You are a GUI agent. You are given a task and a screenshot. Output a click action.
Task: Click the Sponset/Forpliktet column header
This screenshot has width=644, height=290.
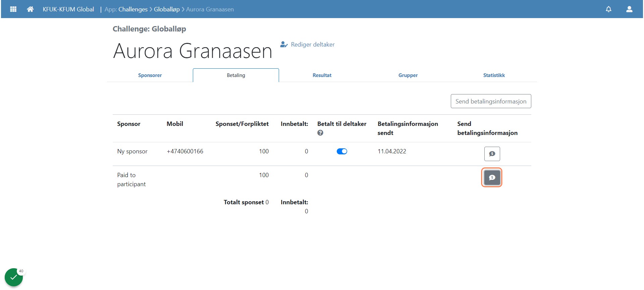242,124
